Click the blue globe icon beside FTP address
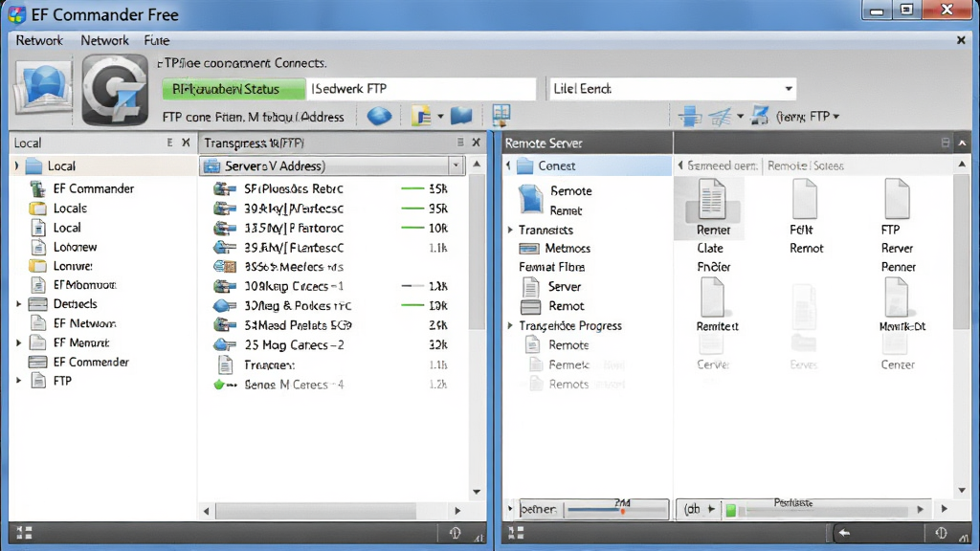The image size is (980, 551). click(379, 116)
